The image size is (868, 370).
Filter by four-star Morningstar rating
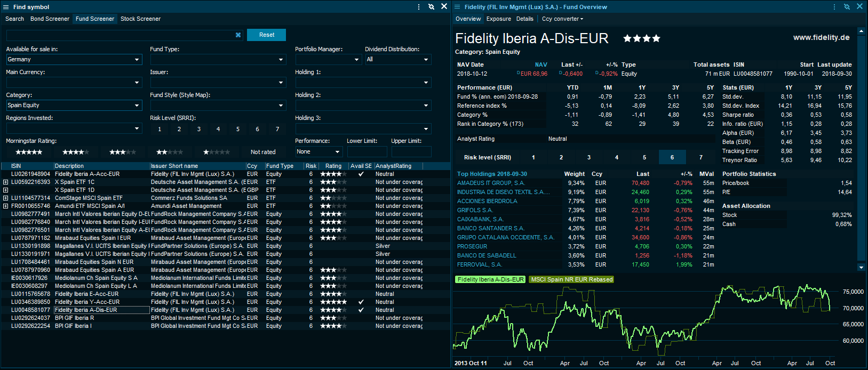(x=76, y=152)
